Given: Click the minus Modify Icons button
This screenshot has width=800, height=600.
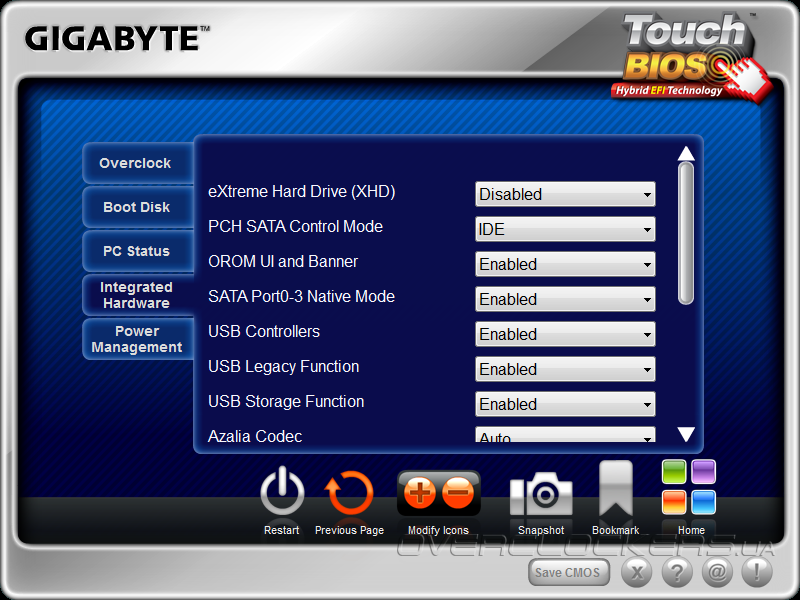Looking at the screenshot, I should coord(458,493).
